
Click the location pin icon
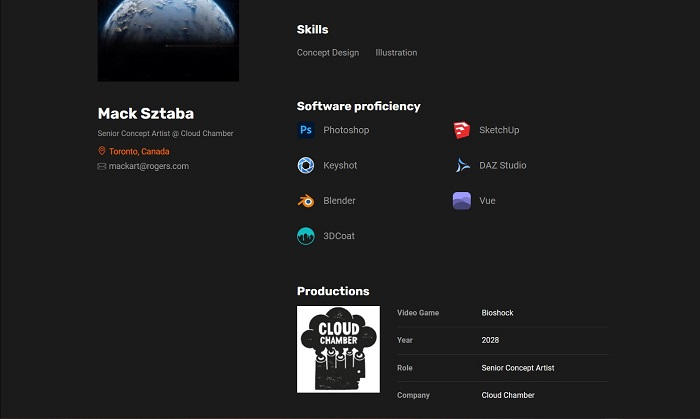[102, 151]
